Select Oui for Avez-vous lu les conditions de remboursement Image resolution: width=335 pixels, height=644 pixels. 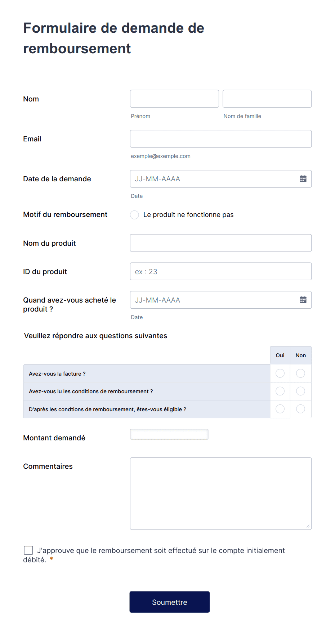280,391
